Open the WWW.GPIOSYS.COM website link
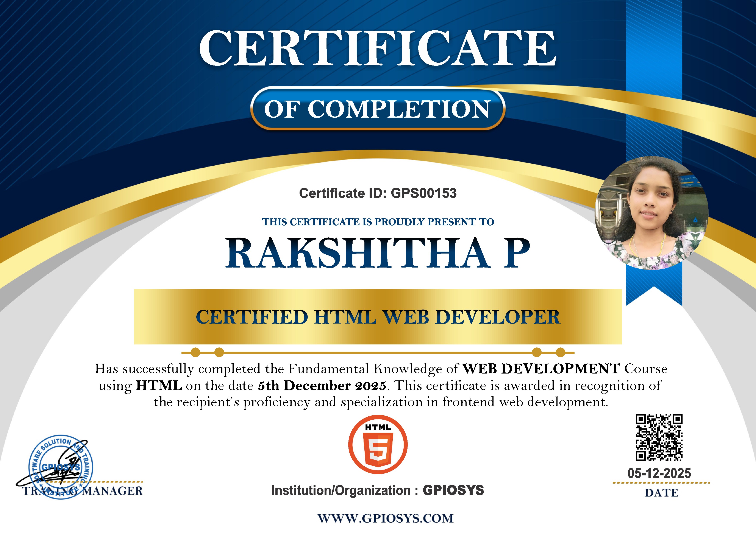Viewport: 756px width, 534px height. click(x=385, y=518)
